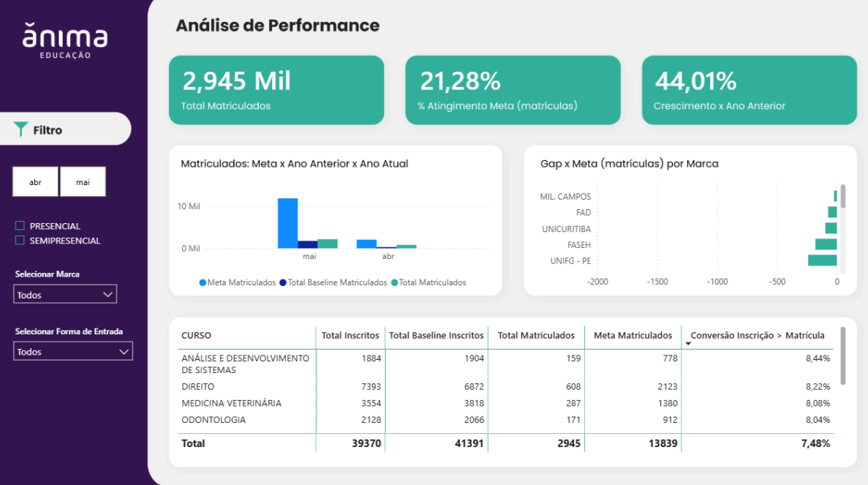
Task: Click the Crescimento x Ano Anterior card
Action: (x=749, y=90)
